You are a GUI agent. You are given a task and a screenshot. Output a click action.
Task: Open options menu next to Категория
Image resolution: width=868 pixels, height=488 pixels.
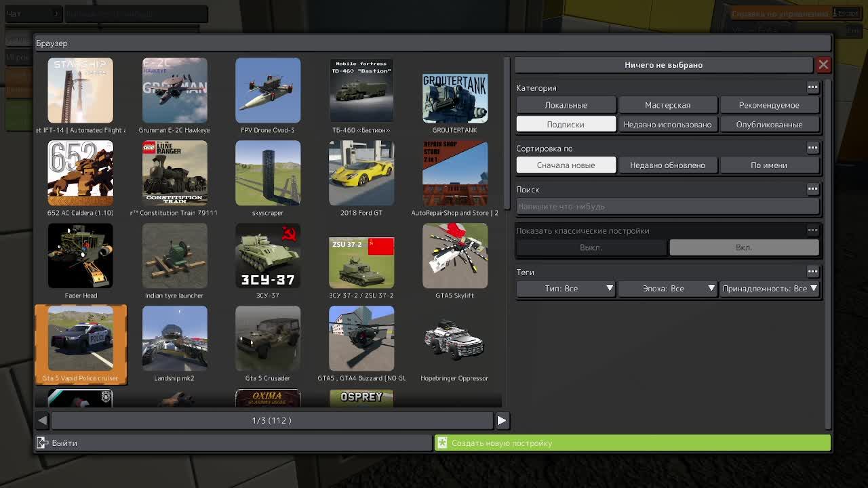812,87
